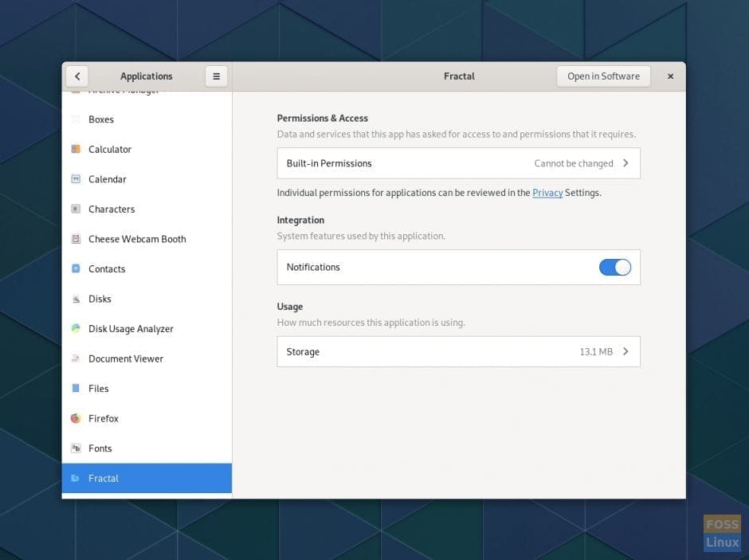The width and height of the screenshot is (749, 560).
Task: Open the hamburger menu in Applications header
Action: click(x=216, y=76)
